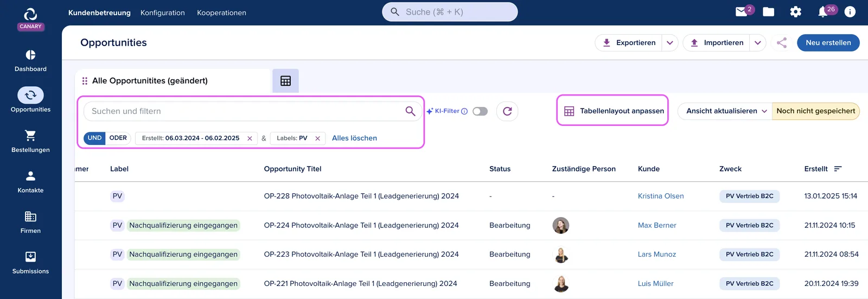The width and height of the screenshot is (868, 299).
Task: Open customer Kristina Olsen link
Action: (661, 196)
